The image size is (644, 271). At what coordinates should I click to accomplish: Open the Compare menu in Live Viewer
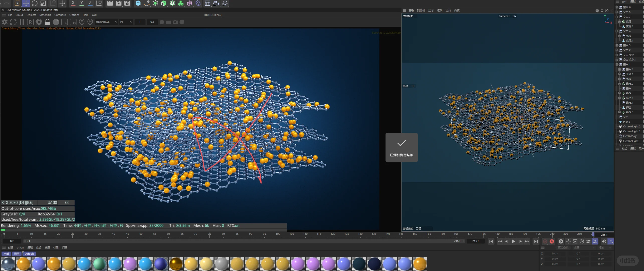click(x=60, y=15)
